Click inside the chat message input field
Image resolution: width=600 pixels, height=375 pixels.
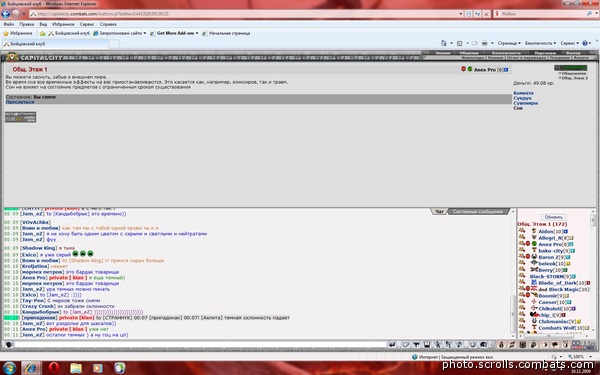200,345
